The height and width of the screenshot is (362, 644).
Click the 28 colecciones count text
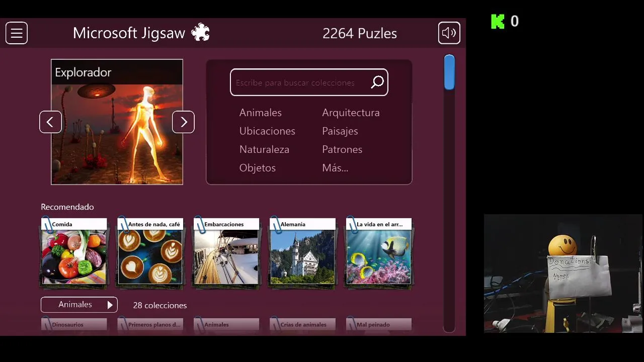click(160, 305)
